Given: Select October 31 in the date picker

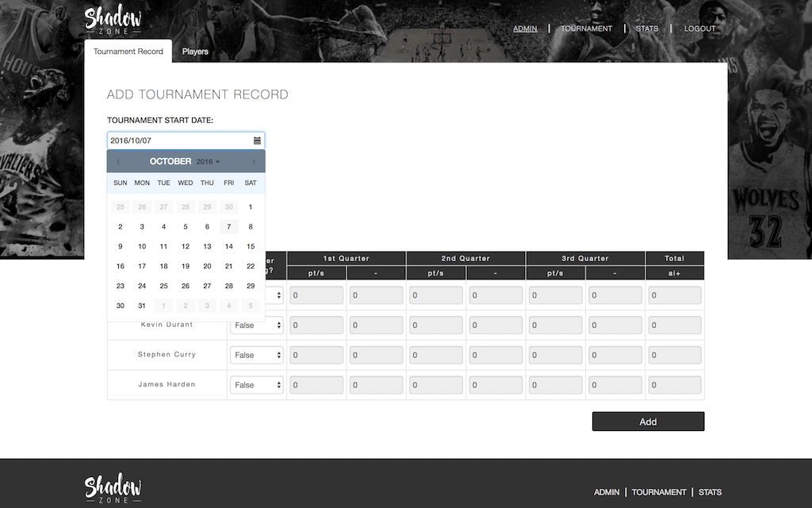Looking at the screenshot, I should (x=142, y=306).
